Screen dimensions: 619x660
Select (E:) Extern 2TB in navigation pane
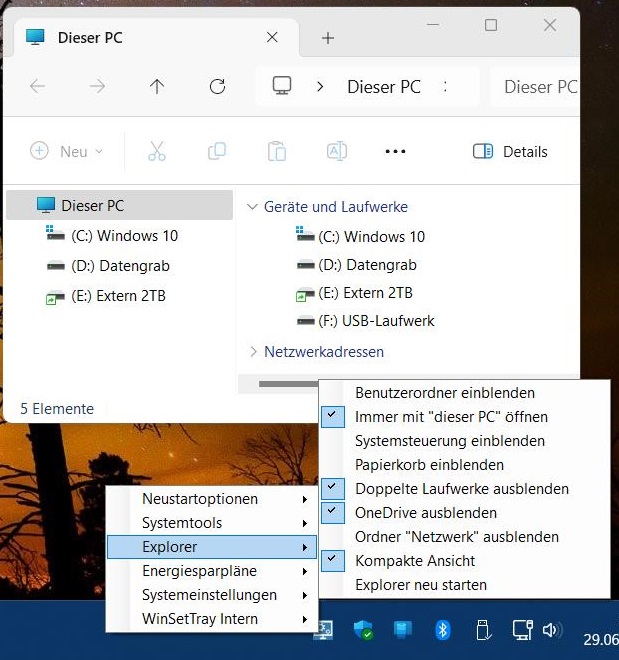[x=106, y=296]
